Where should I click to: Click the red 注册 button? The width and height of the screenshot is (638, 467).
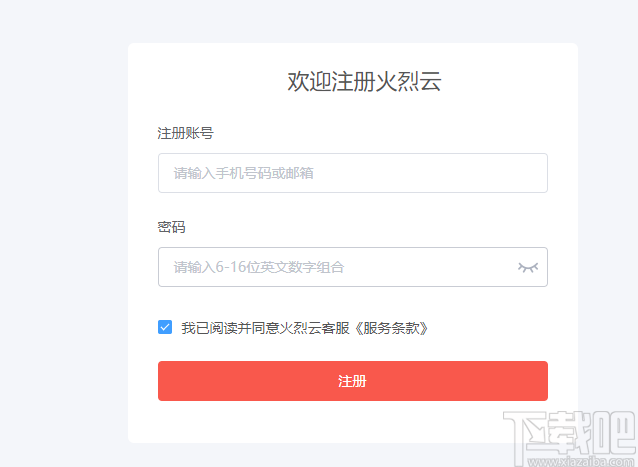352,381
